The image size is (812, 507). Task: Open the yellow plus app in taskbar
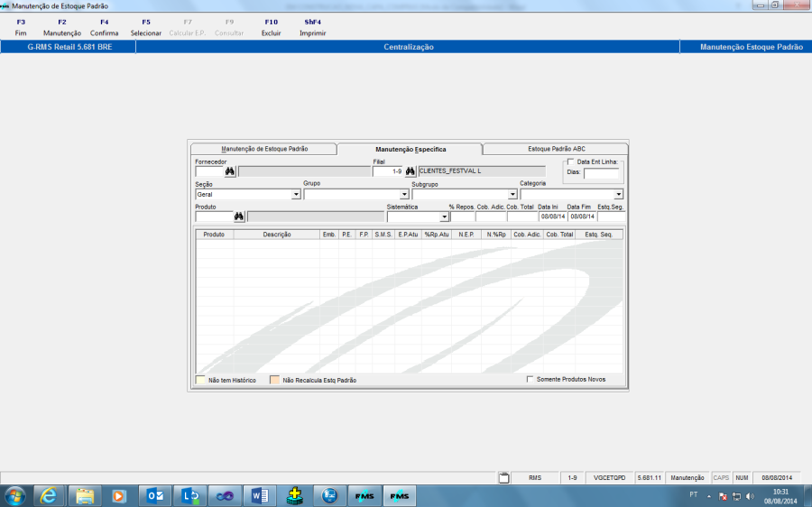coord(295,496)
